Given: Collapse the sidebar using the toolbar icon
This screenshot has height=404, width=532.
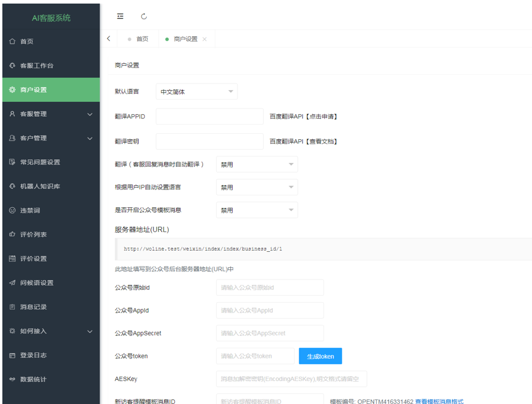Looking at the screenshot, I should (120, 16).
